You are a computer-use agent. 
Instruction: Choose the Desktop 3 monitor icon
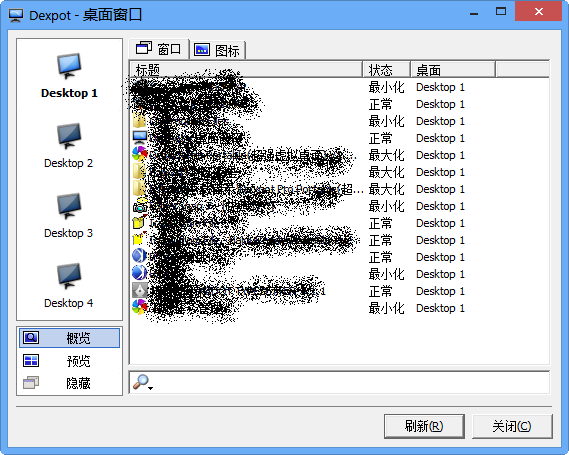click(x=69, y=206)
